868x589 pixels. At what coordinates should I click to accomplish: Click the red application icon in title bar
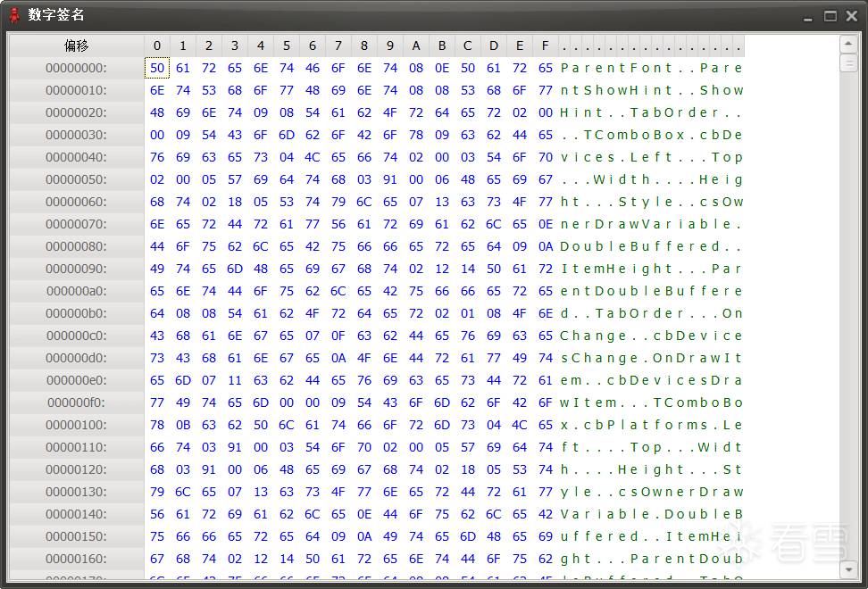(x=14, y=15)
